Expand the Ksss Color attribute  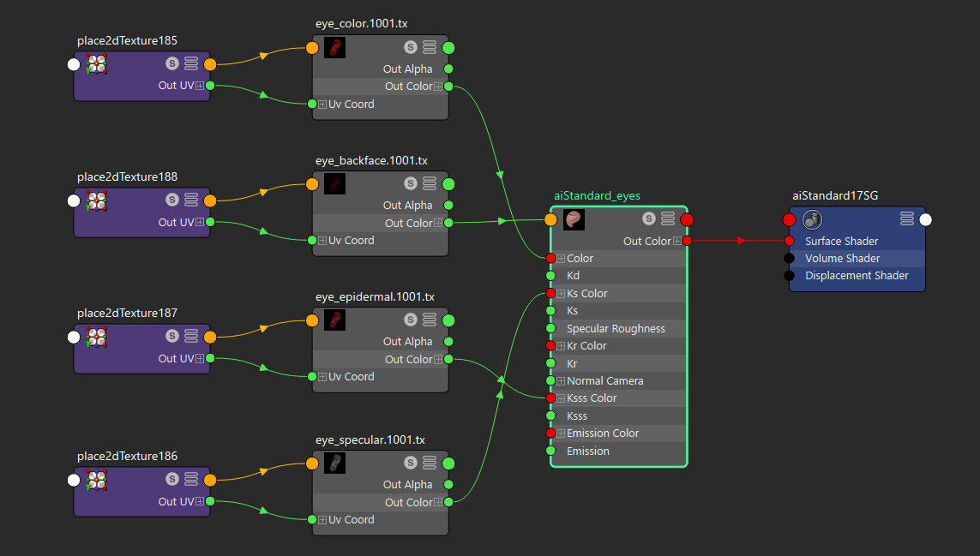tap(561, 398)
